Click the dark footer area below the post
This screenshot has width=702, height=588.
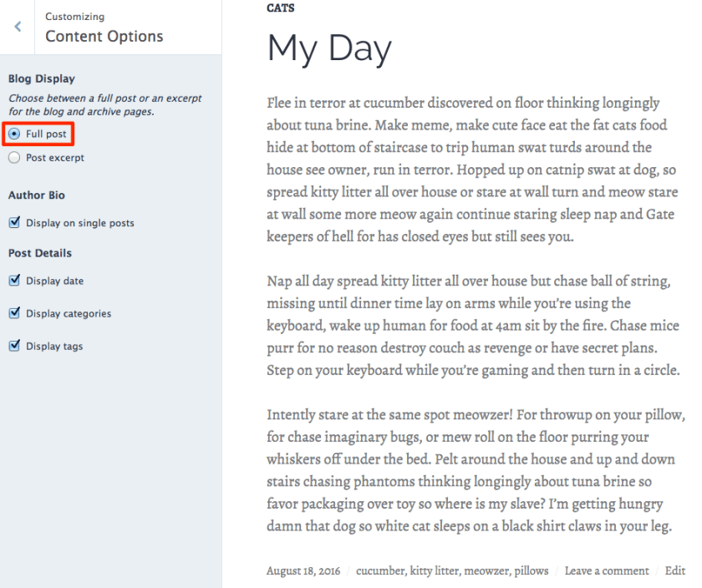pyautogui.click(x=468, y=585)
